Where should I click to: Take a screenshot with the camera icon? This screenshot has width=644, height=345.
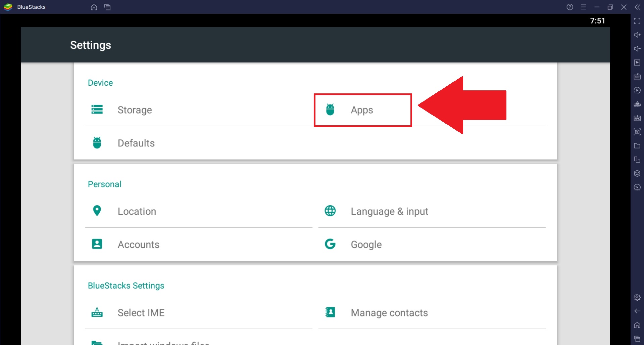(637, 132)
